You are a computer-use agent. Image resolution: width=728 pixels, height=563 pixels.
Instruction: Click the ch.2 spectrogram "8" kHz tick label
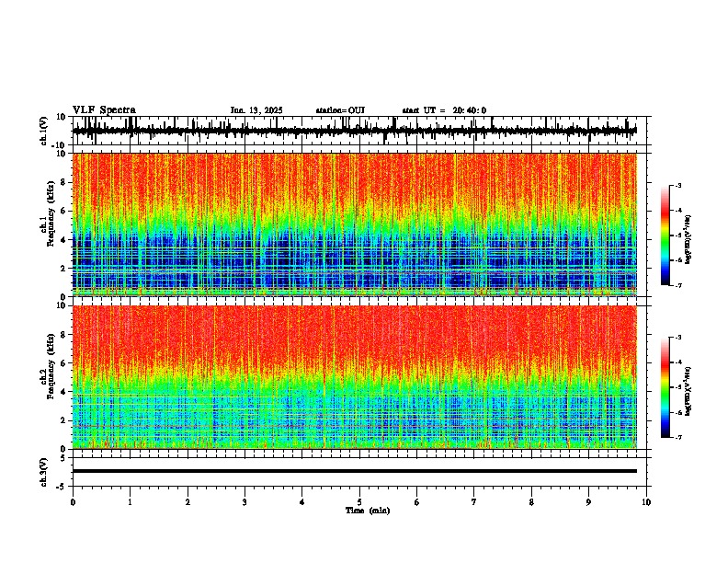click(x=63, y=335)
